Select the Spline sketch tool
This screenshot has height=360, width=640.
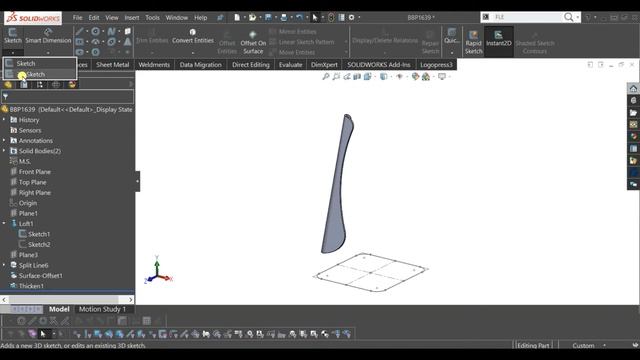click(111, 31)
